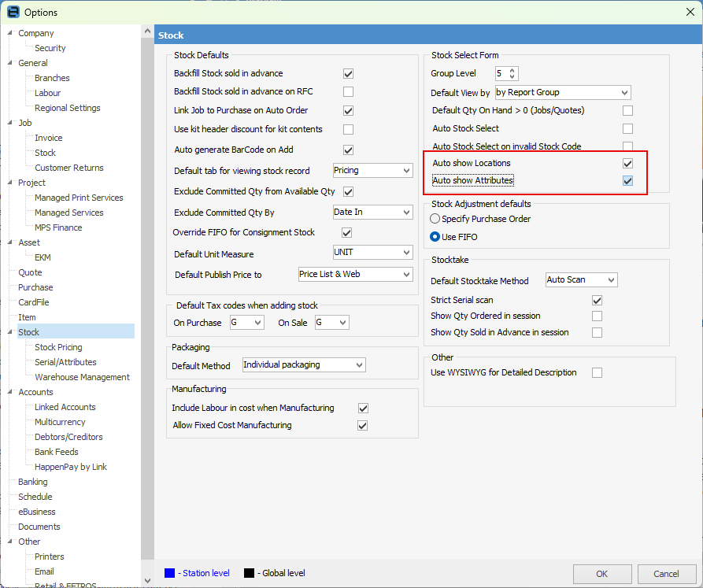Enable Backfill Stock sold in advance on RFC
This screenshot has width=703, height=588.
pyautogui.click(x=349, y=91)
